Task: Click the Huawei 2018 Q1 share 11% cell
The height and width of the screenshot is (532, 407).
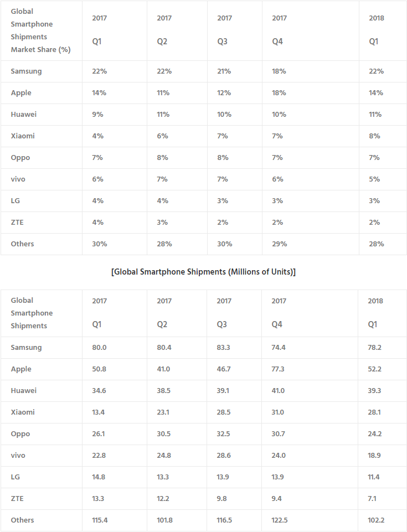Action: point(383,115)
